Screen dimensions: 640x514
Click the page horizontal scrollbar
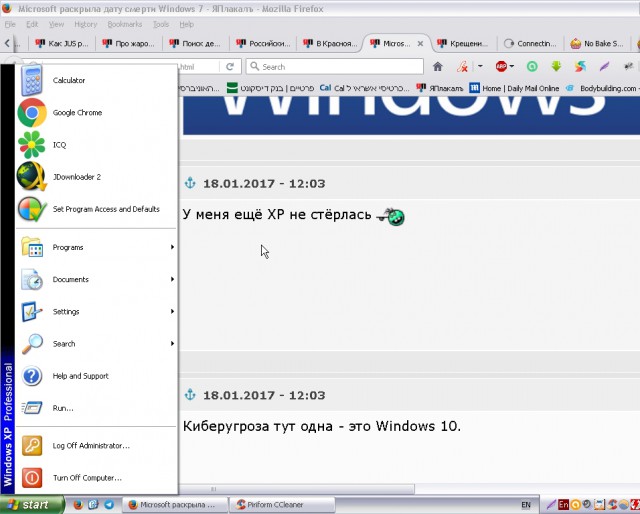pyautogui.click(x=296, y=489)
